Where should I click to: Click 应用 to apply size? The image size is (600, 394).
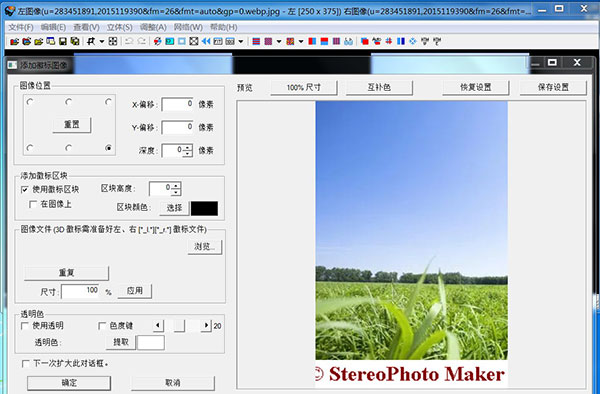134,291
